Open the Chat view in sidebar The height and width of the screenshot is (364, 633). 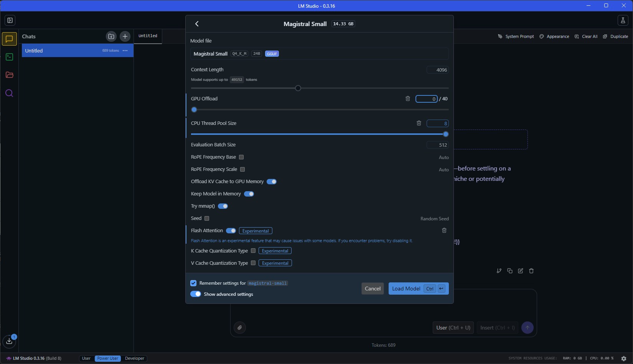pos(9,39)
